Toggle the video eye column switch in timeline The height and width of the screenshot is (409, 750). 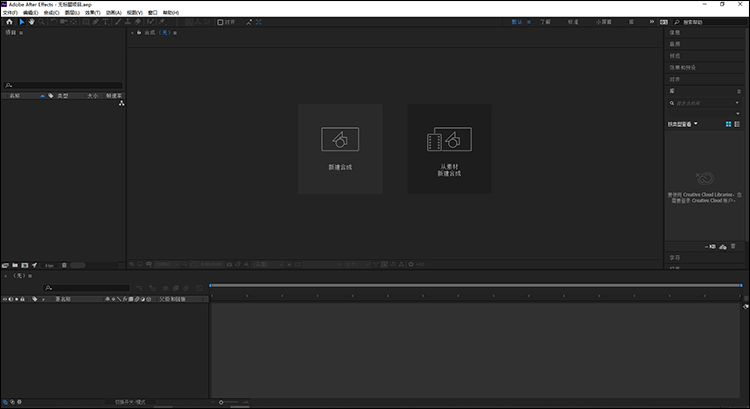tap(5, 299)
